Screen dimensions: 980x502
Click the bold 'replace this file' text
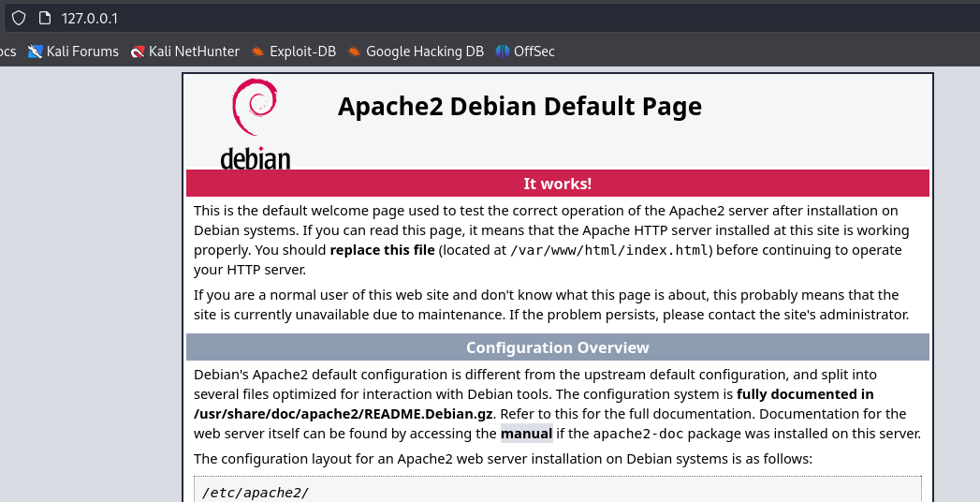[382, 250]
